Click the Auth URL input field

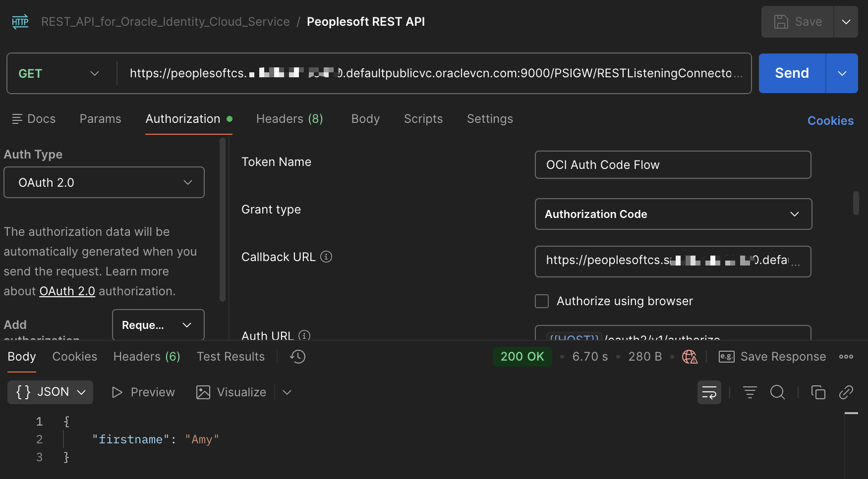pyautogui.click(x=673, y=333)
